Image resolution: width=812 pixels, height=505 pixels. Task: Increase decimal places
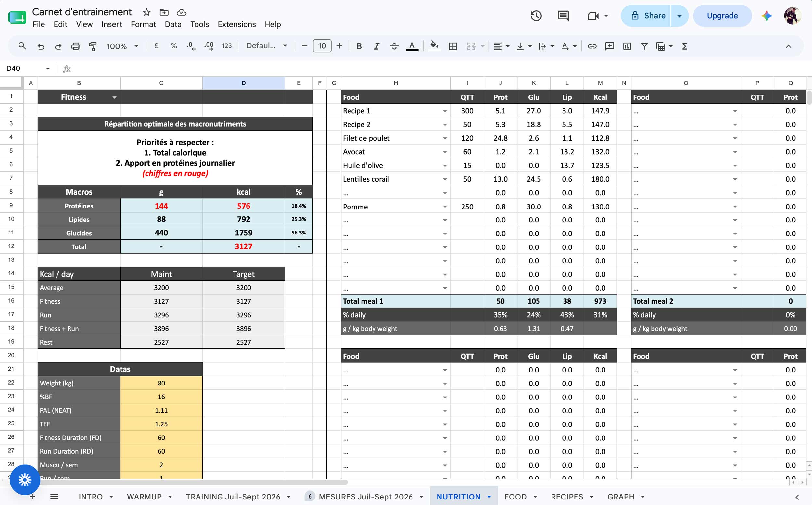(209, 46)
